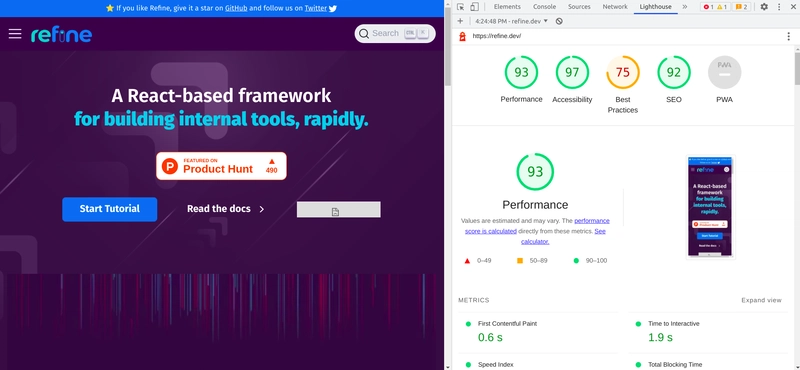The width and height of the screenshot is (800, 370).
Task: Click the mobile page screenshot thumbnail
Action: [710, 206]
